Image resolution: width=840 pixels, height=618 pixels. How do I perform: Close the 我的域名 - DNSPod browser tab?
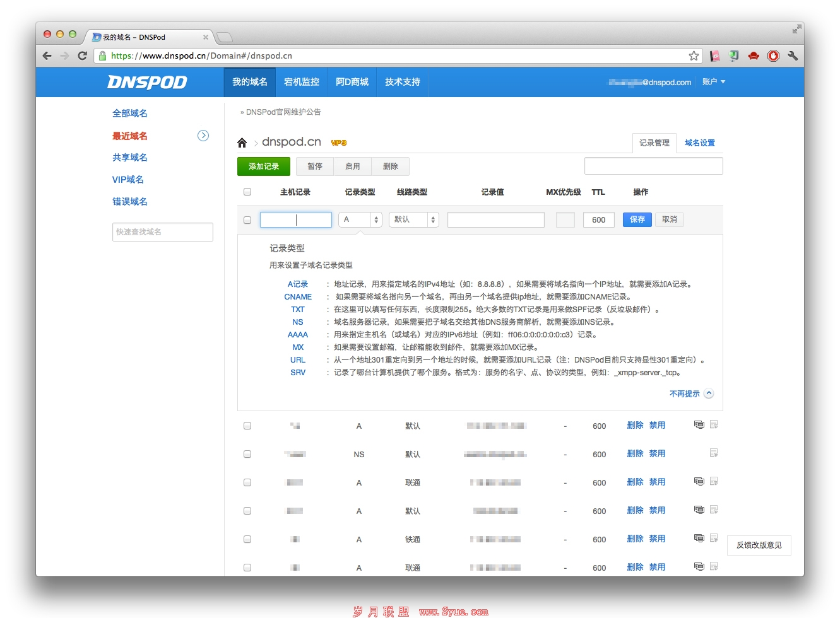point(205,37)
